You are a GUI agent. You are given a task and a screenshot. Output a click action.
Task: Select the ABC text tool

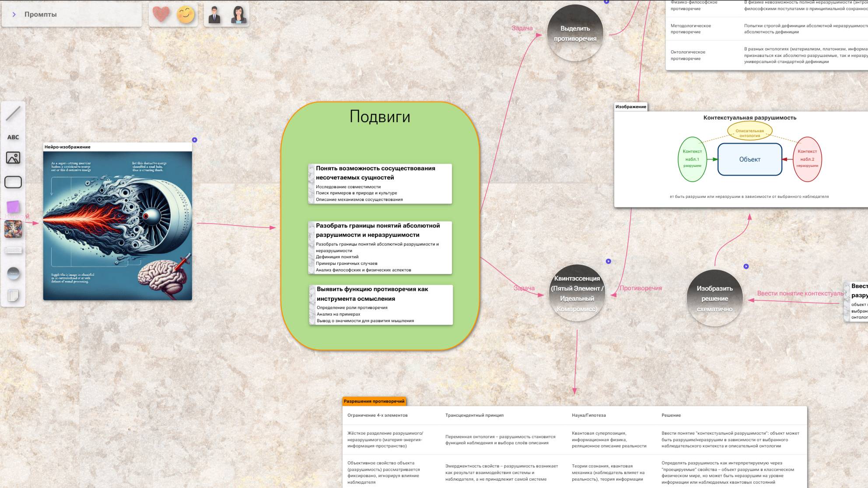click(13, 137)
